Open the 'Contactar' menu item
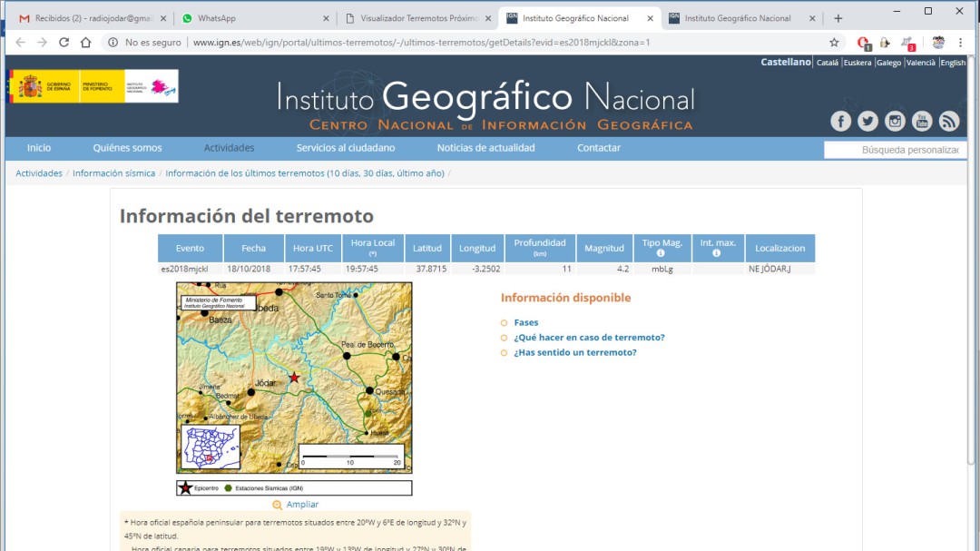Viewport: 980px width, 551px height. [x=599, y=148]
